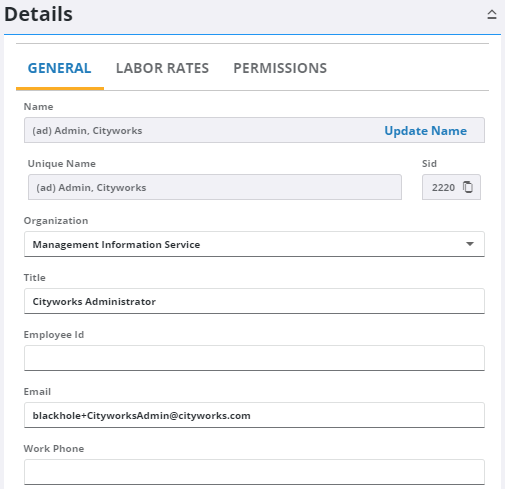Click the Title field label
The height and width of the screenshot is (489, 505).
pos(35,278)
